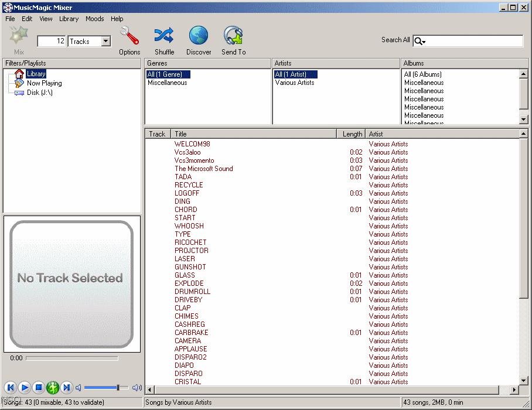The height and width of the screenshot is (410, 532).
Task: Skip to previous track
Action: tap(11, 387)
